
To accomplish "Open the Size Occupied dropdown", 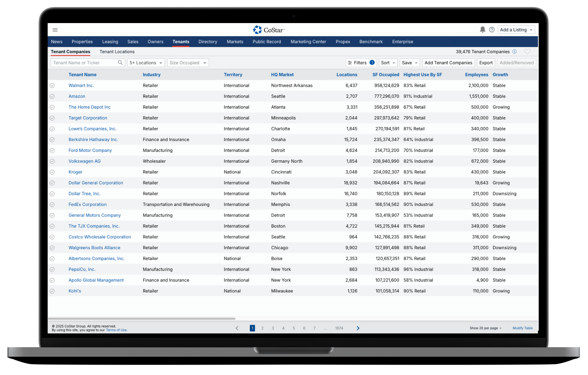I will (188, 63).
